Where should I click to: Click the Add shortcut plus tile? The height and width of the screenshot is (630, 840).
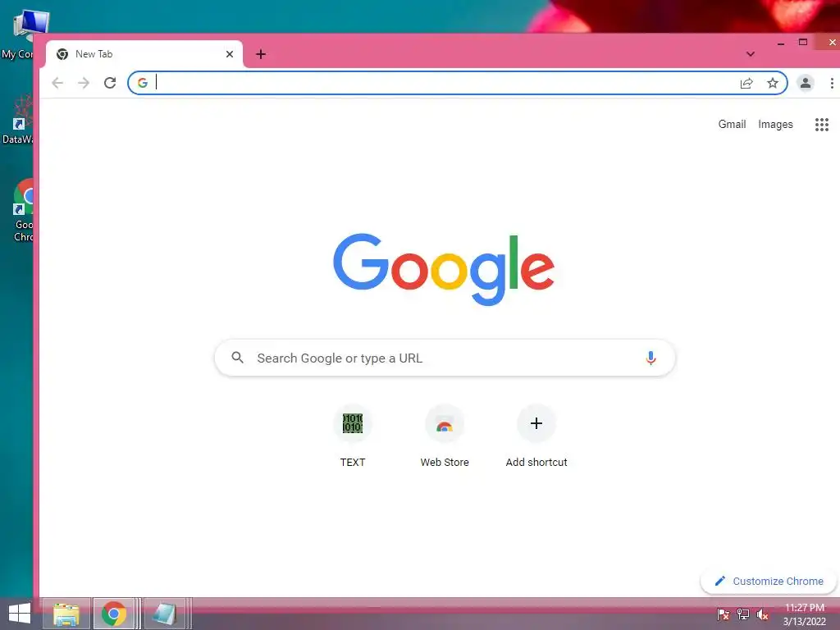(x=536, y=436)
